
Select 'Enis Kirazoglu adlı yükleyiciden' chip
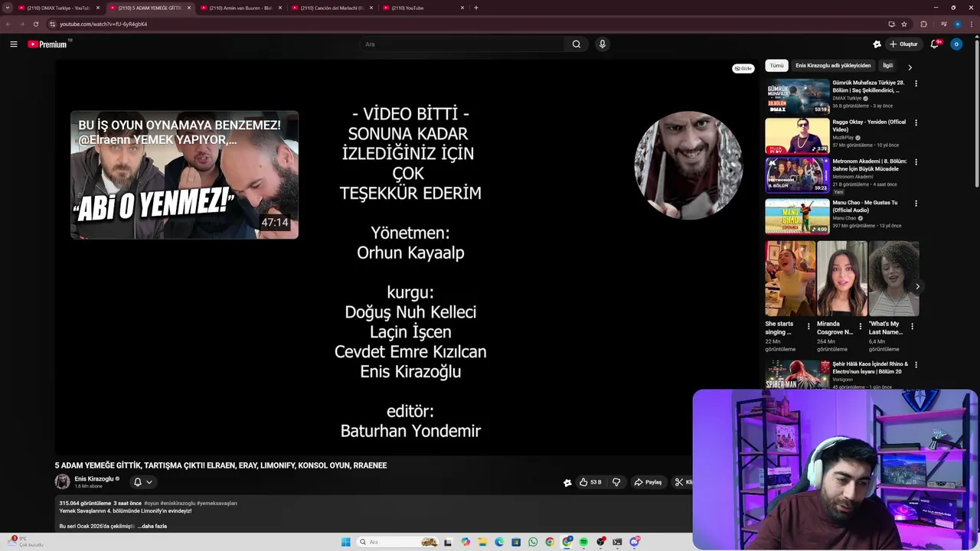833,66
